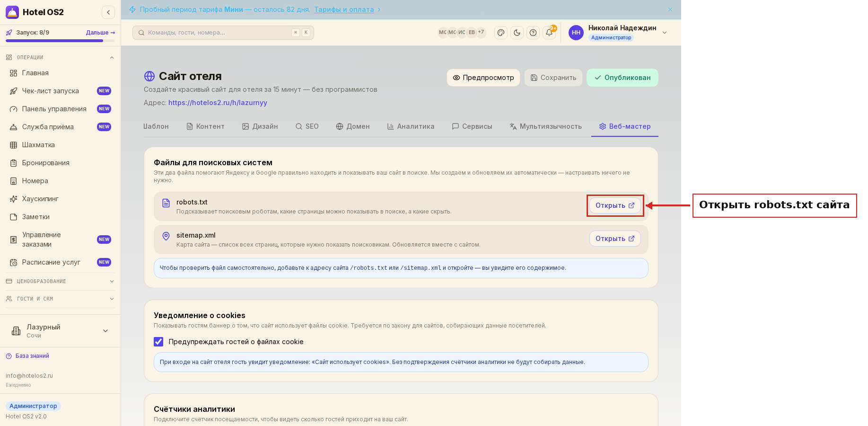Image resolution: width=868 pixels, height=426 pixels.
Task: Switch to the Контент tab
Action: [x=205, y=126]
